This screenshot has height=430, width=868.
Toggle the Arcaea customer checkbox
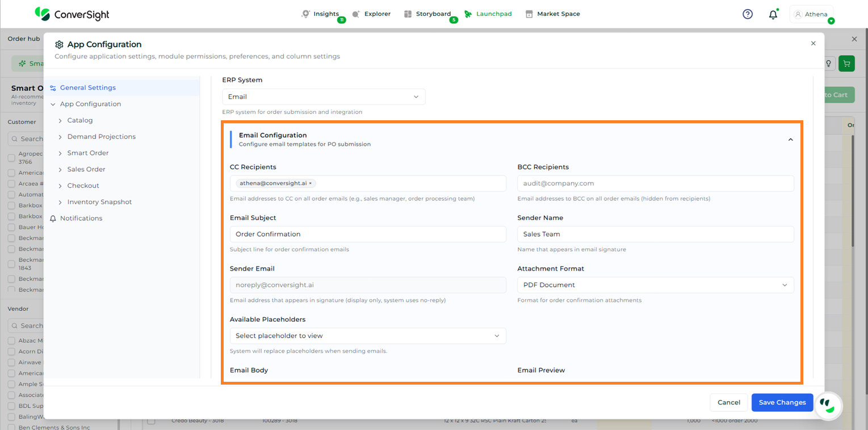click(x=11, y=184)
